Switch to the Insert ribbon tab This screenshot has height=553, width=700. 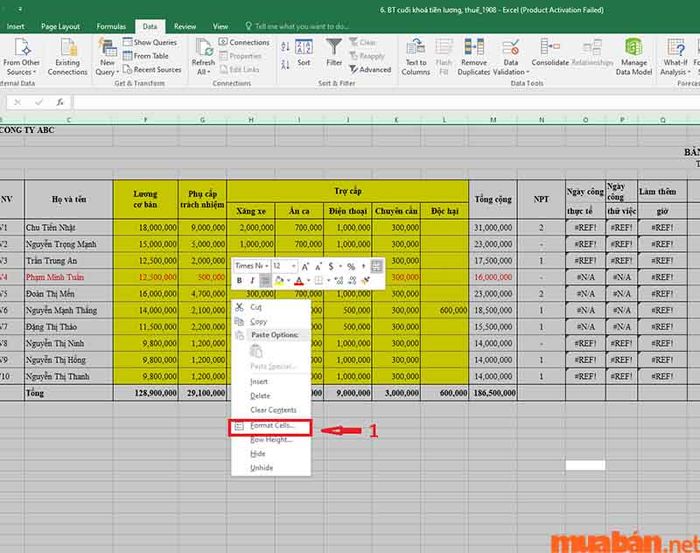pyautogui.click(x=16, y=26)
